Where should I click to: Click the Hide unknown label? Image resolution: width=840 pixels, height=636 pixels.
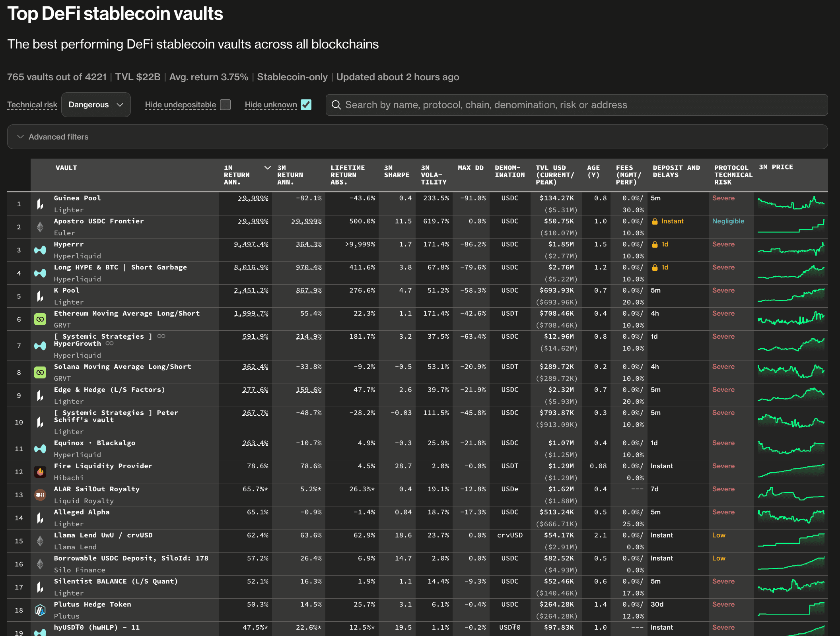pyautogui.click(x=271, y=105)
